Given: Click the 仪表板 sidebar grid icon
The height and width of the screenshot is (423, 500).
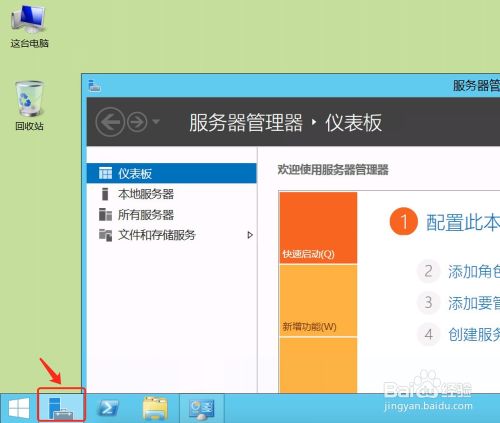Looking at the screenshot, I should (x=105, y=173).
